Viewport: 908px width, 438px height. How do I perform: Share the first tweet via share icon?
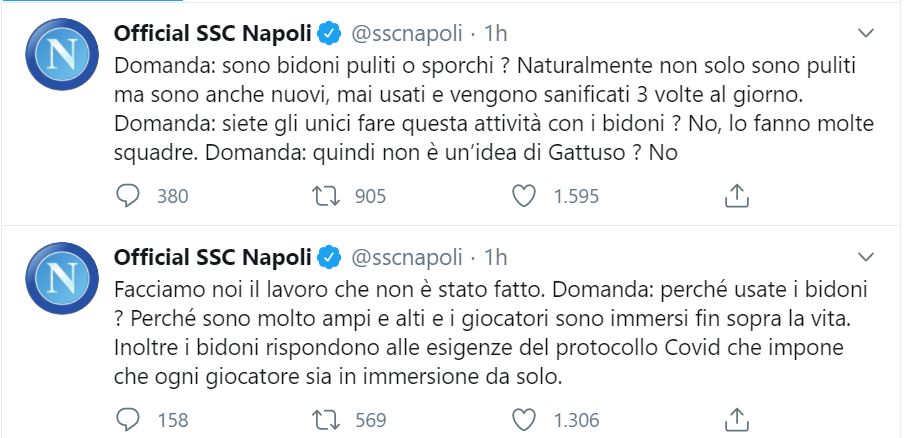pyautogui.click(x=737, y=196)
